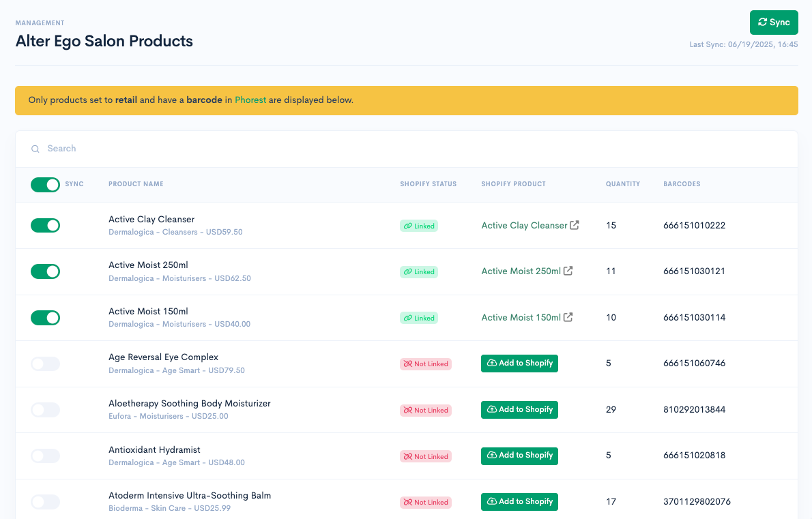The height and width of the screenshot is (519, 812).
Task: Click quantity 15 for Active Clay Cleanser
Action: coord(611,226)
